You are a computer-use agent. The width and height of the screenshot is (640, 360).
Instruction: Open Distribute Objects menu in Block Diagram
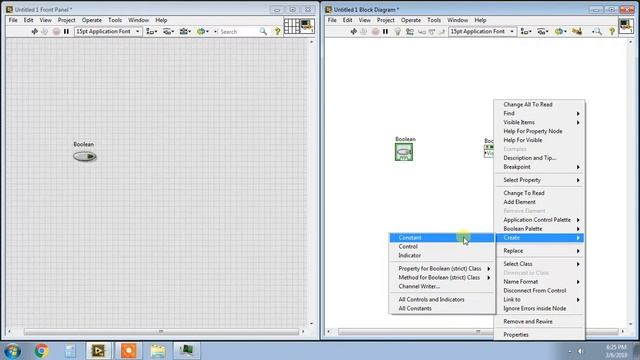[x=542, y=31]
